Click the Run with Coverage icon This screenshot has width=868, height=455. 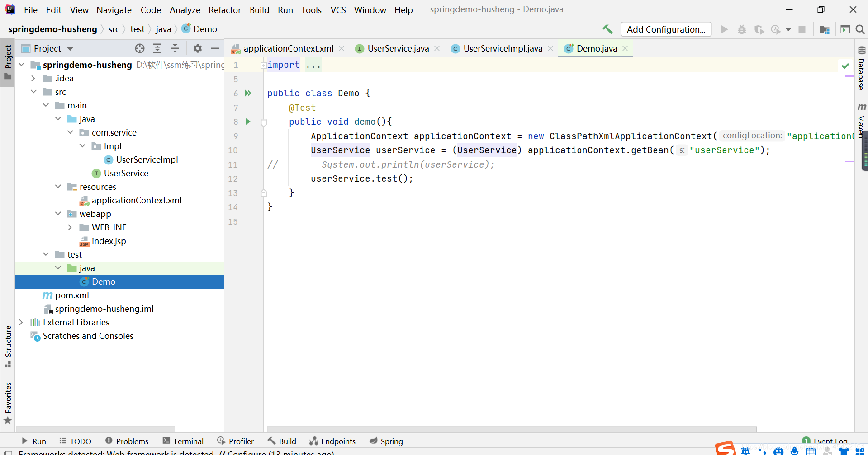point(759,29)
